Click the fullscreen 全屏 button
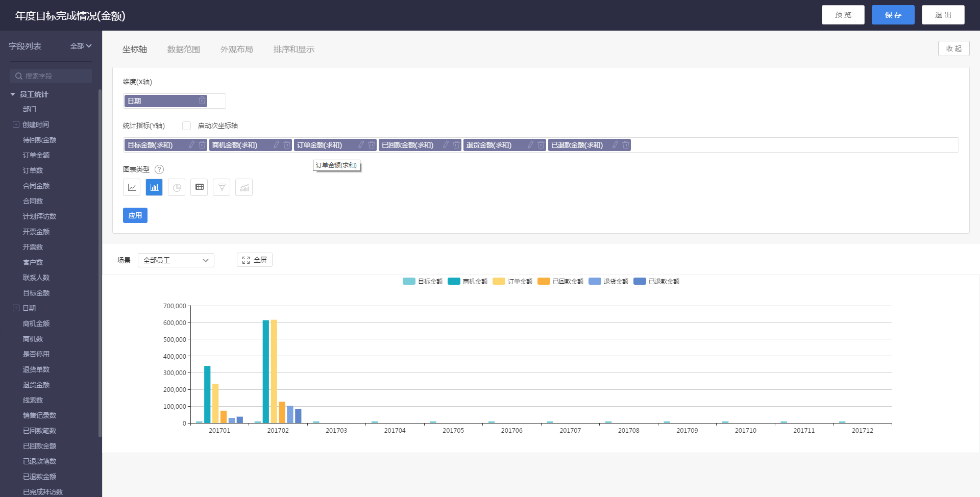This screenshot has height=497, width=980. [255, 260]
